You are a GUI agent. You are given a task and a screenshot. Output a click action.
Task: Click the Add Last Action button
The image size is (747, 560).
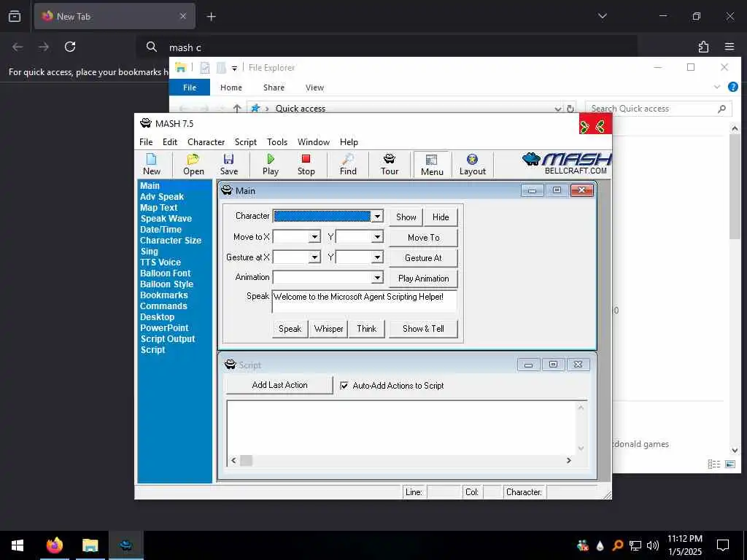pos(279,385)
